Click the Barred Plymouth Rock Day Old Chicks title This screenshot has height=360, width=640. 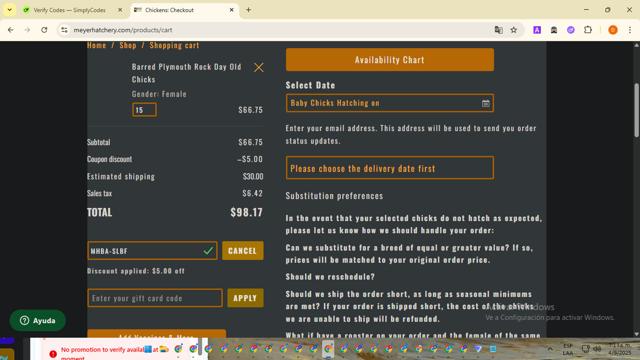point(187,73)
